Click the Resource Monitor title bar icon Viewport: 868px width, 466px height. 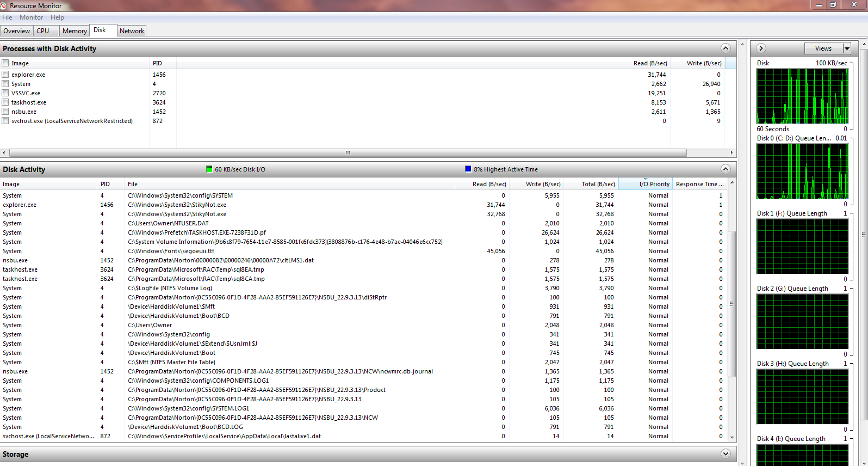coord(3,5)
